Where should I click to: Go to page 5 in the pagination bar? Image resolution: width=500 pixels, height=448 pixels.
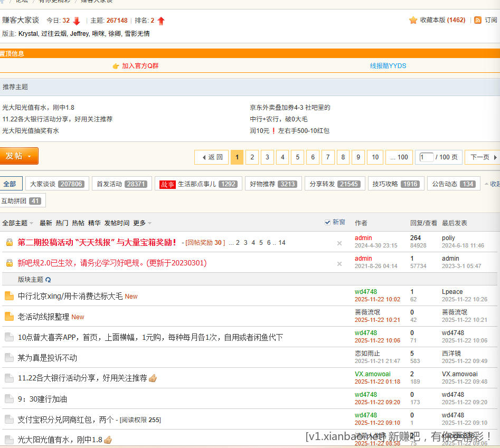(297, 157)
